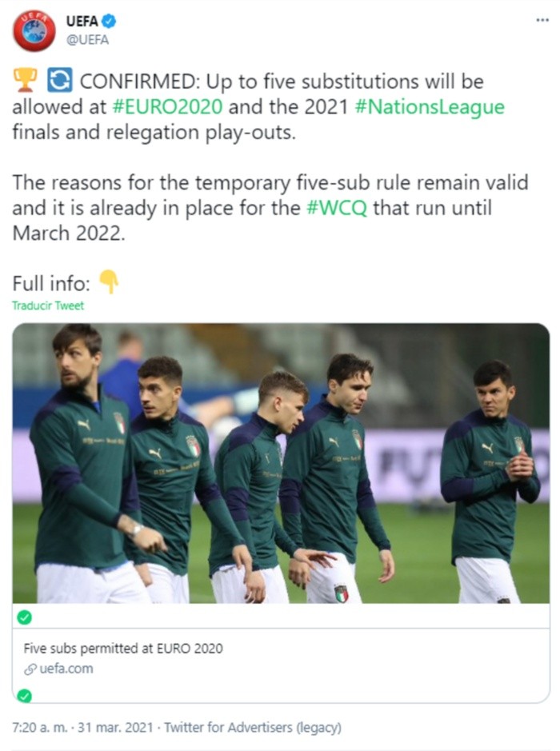Click the blue refresh arrows emoji
The width and height of the screenshot is (560, 751).
(x=59, y=80)
